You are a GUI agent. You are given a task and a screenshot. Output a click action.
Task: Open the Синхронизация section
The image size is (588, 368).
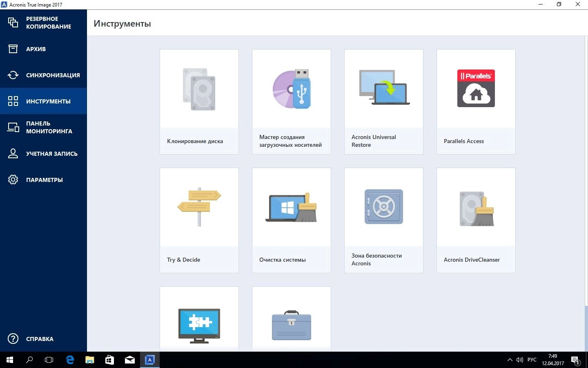43,75
